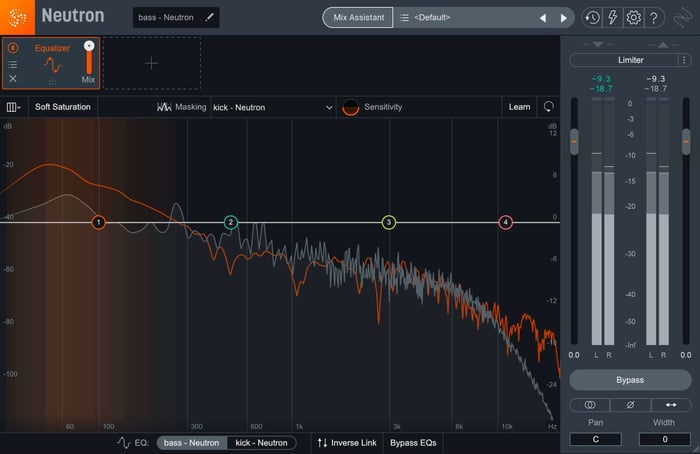Adjust the Equalizer Mix slider
The height and width of the screenshot is (454, 700).
(x=89, y=58)
